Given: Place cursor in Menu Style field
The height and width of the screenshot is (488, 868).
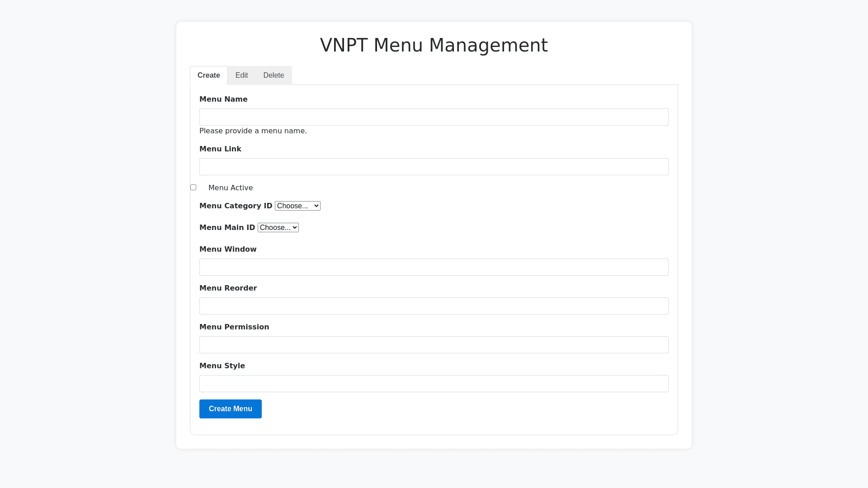Looking at the screenshot, I should pyautogui.click(x=434, y=384).
